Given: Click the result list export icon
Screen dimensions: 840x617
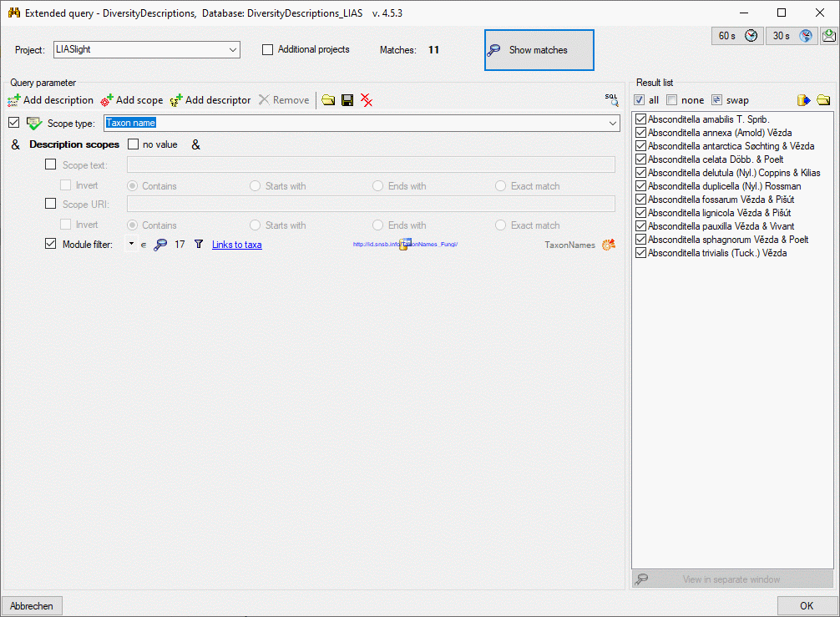Looking at the screenshot, I should (x=804, y=100).
